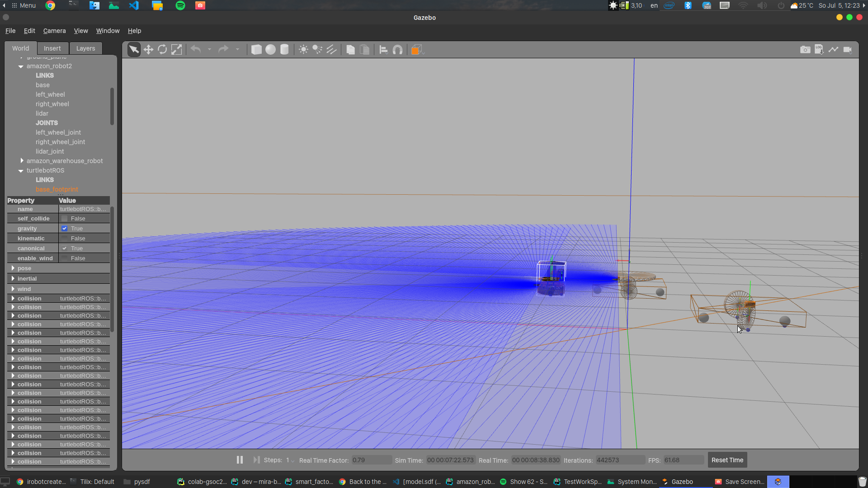Expand the amazon_warehouse_robot tree item
Screen dimensions: 868x488
[22, 160]
